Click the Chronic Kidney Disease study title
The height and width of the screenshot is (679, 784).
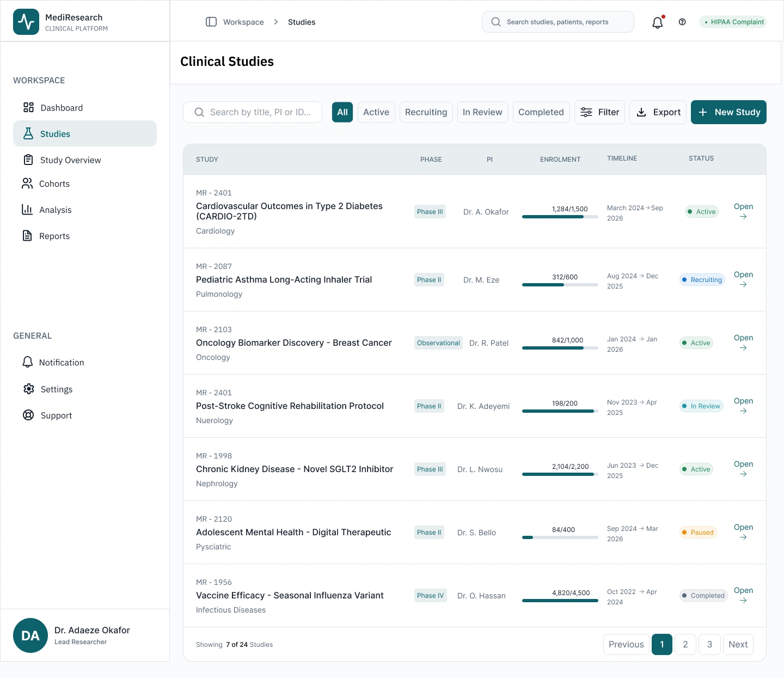click(295, 469)
